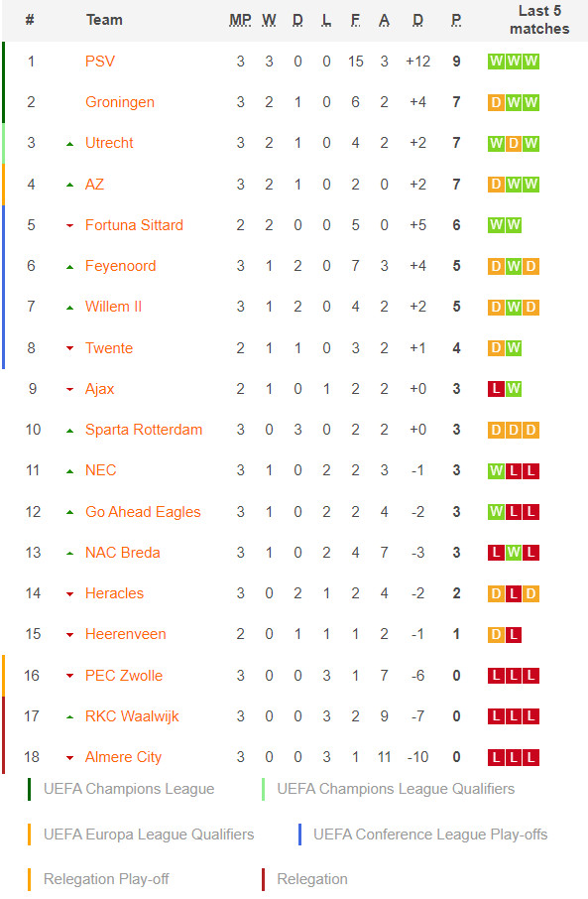Open the Willem II team link
Screen dimensions: 588x899
pos(113,307)
